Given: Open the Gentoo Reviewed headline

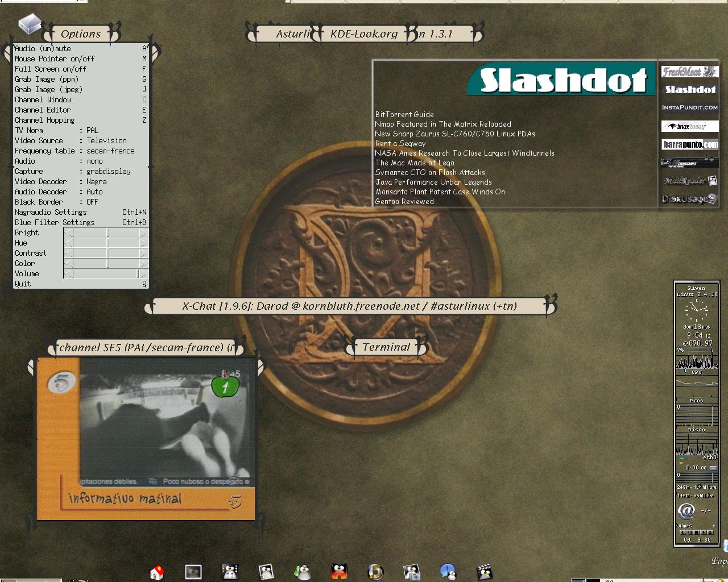Looking at the screenshot, I should 404,202.
